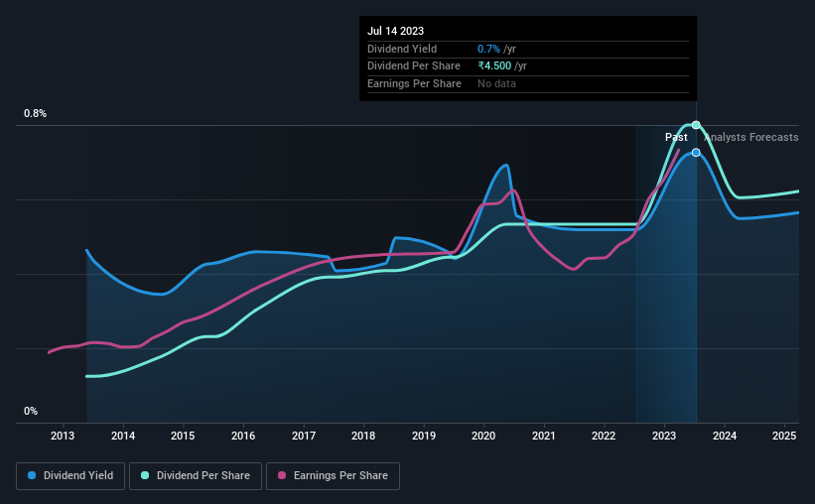The height and width of the screenshot is (504, 815).
Task: Click the pink Earnings Per Share legend dot
Action: tap(282, 475)
